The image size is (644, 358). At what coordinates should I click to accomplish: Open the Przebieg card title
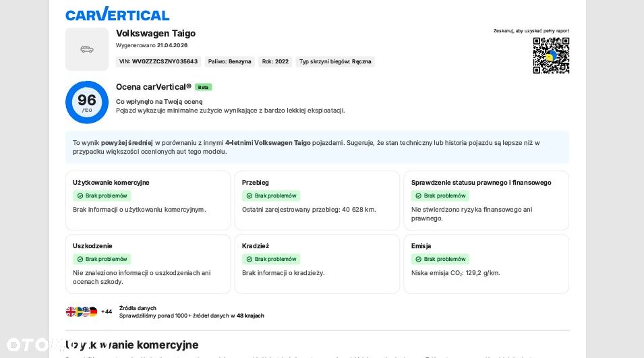click(256, 182)
